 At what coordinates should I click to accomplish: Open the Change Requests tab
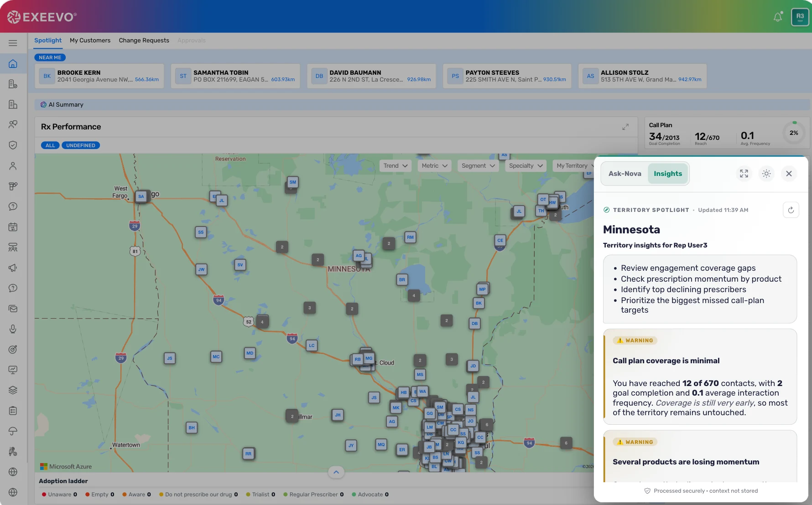[144, 41]
